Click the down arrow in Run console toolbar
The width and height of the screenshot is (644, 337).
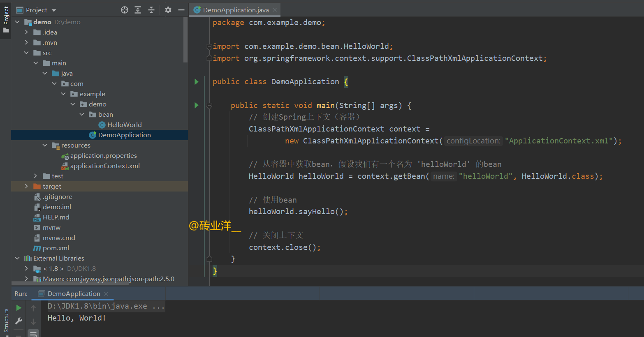(33, 321)
